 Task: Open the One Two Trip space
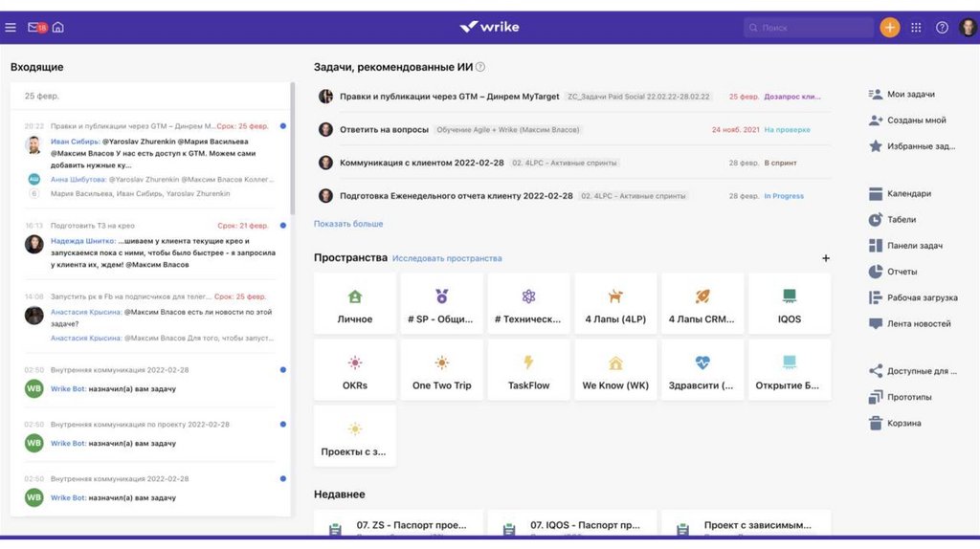pyautogui.click(x=441, y=370)
